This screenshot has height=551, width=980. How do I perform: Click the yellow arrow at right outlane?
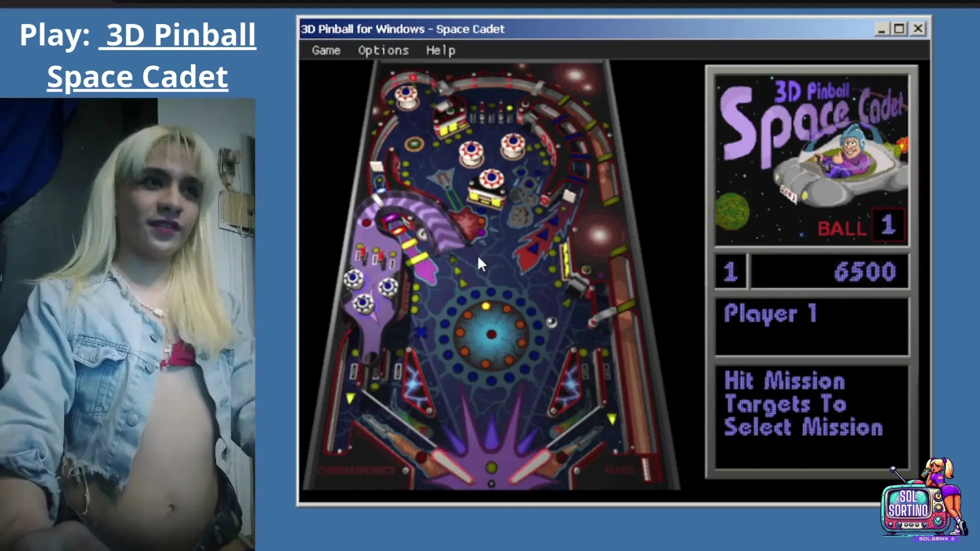click(x=611, y=419)
